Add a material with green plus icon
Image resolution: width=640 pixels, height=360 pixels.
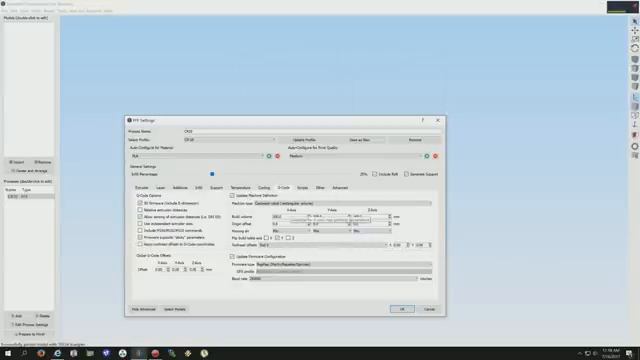coord(269,156)
